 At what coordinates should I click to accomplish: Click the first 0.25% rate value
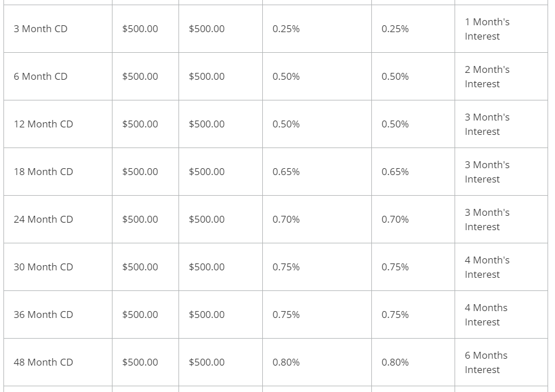click(x=286, y=29)
